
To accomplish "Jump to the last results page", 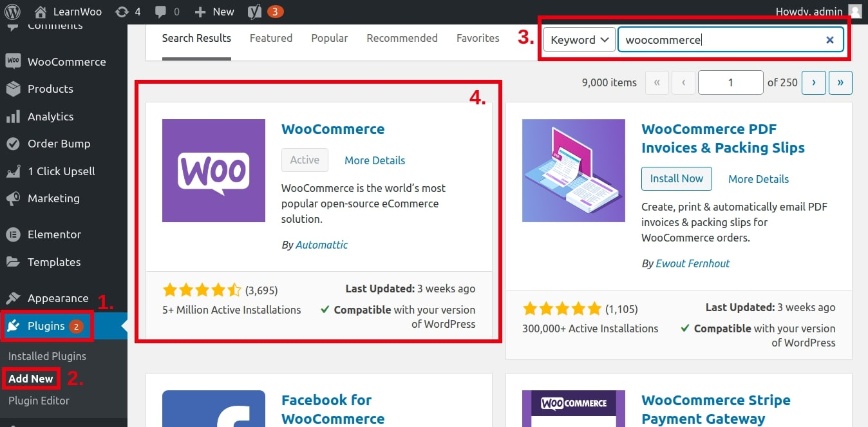I will coord(841,82).
